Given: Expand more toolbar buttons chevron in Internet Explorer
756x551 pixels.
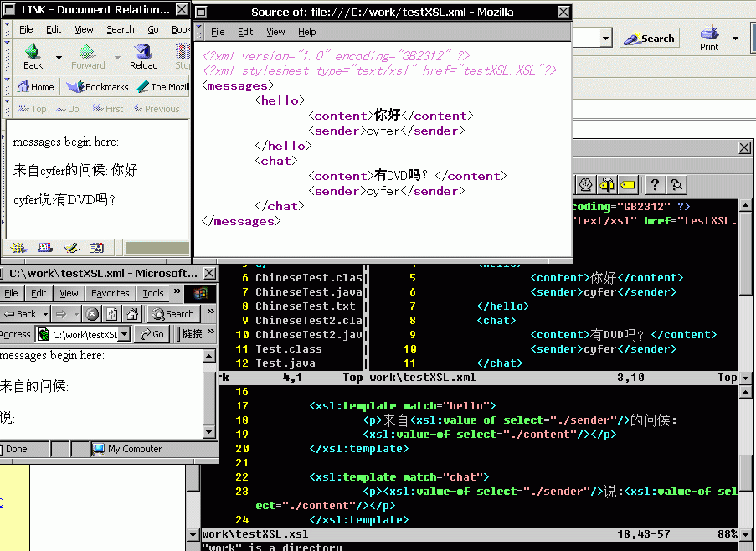Looking at the screenshot, I should coord(210,312).
